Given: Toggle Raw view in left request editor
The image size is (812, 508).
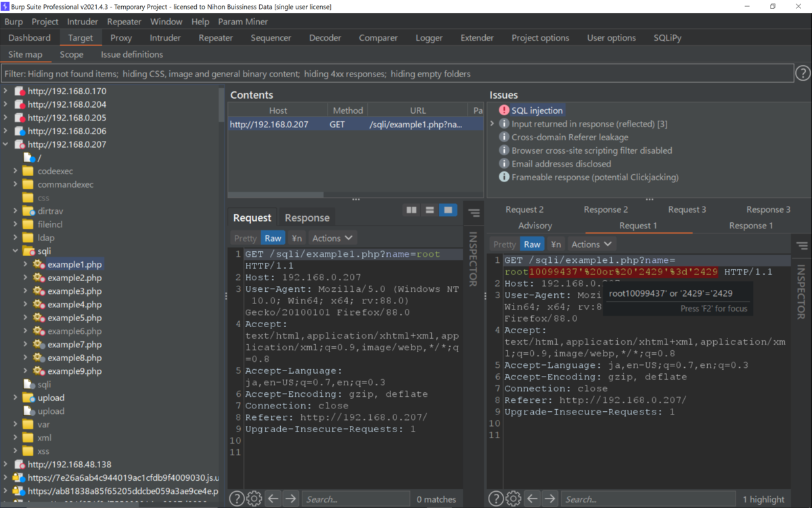Looking at the screenshot, I should click(273, 238).
